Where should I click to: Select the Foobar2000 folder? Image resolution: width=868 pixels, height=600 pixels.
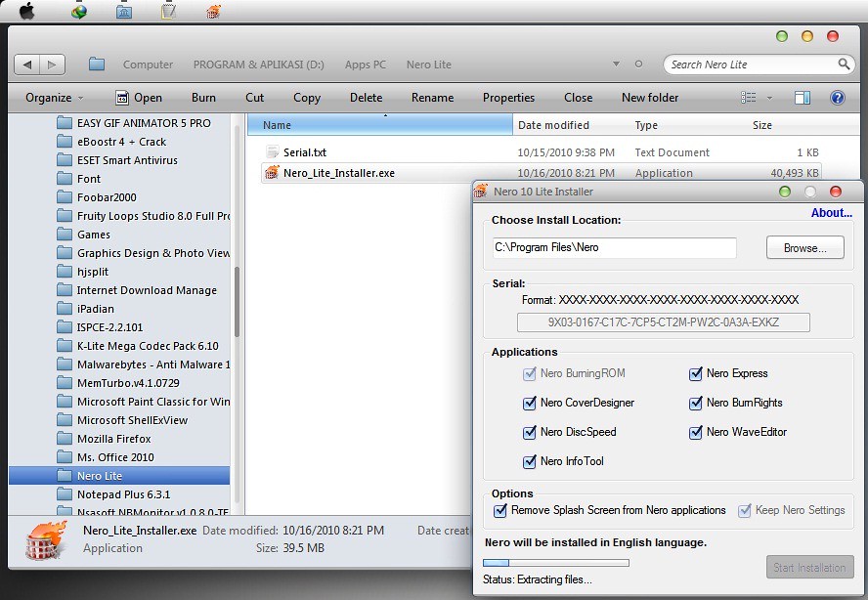point(107,197)
